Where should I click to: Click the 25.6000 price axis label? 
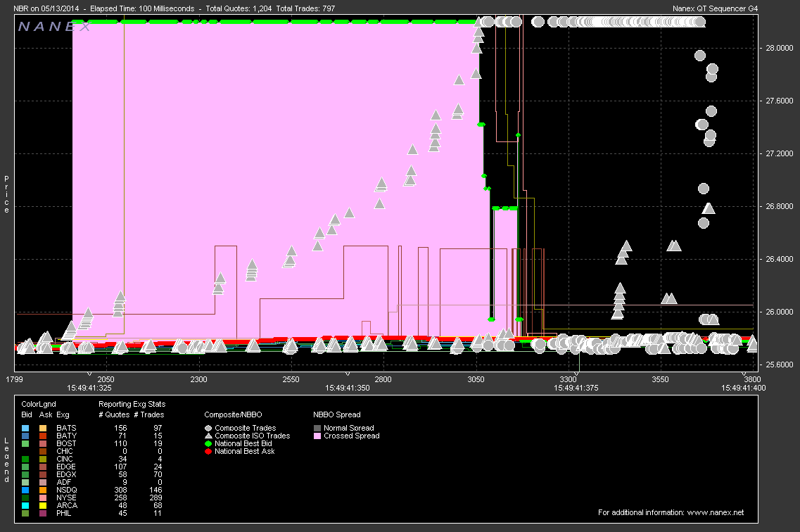click(779, 365)
